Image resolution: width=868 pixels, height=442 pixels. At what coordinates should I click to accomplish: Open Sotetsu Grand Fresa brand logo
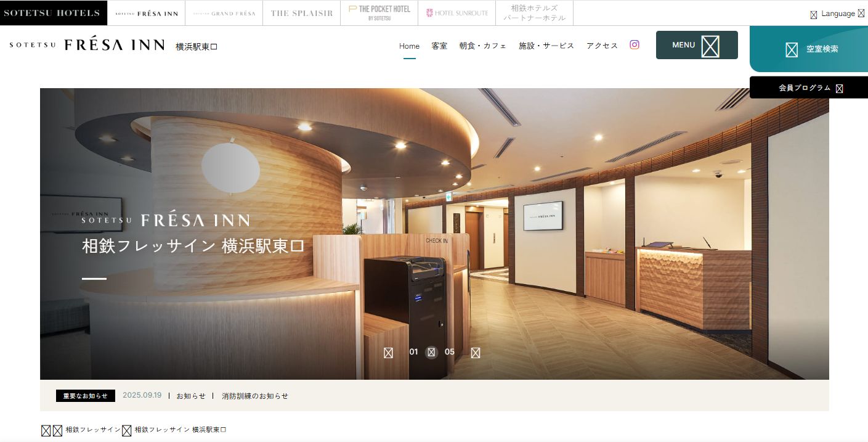[x=224, y=13]
